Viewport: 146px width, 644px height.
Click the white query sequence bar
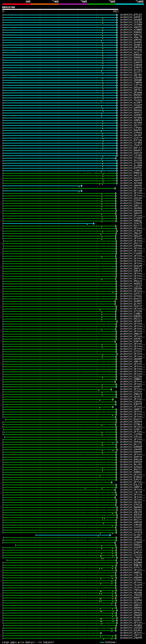click(60, 10)
